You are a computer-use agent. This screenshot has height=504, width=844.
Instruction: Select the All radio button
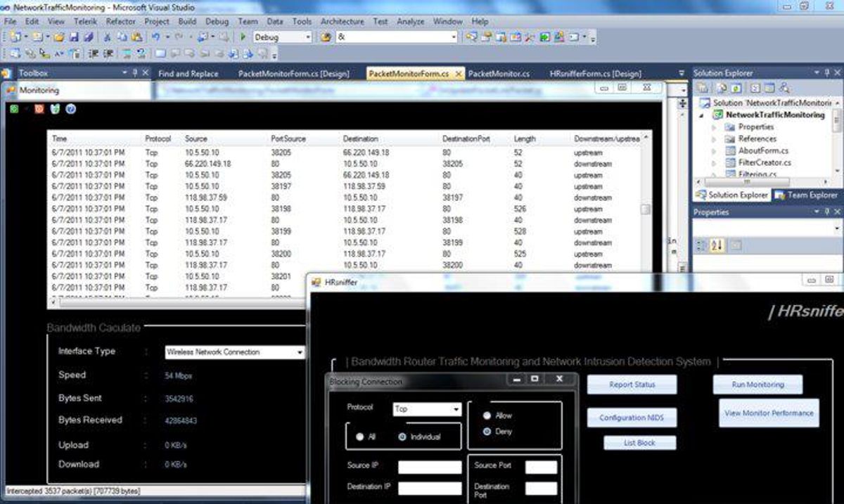pos(360,437)
